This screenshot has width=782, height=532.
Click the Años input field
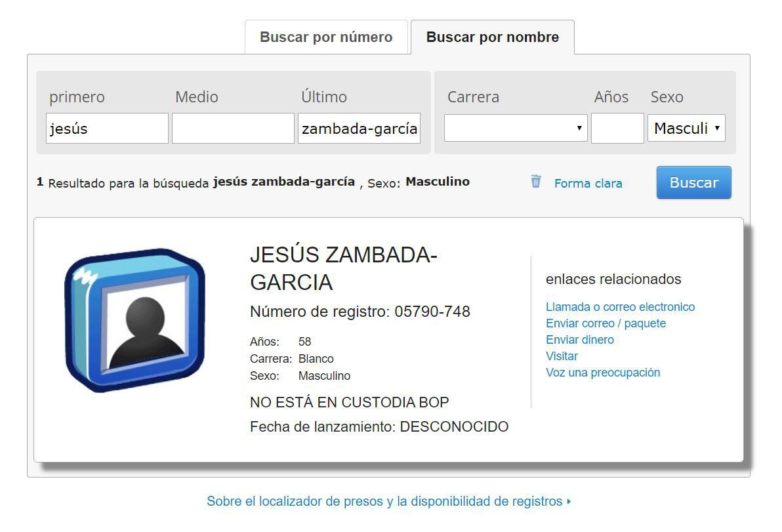coord(617,129)
